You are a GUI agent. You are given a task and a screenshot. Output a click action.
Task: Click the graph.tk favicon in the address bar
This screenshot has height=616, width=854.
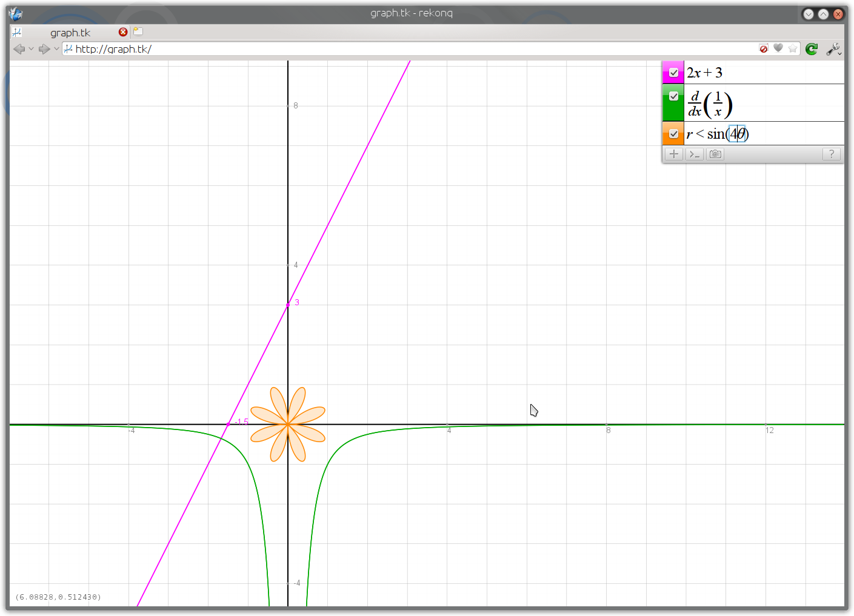[x=68, y=49]
